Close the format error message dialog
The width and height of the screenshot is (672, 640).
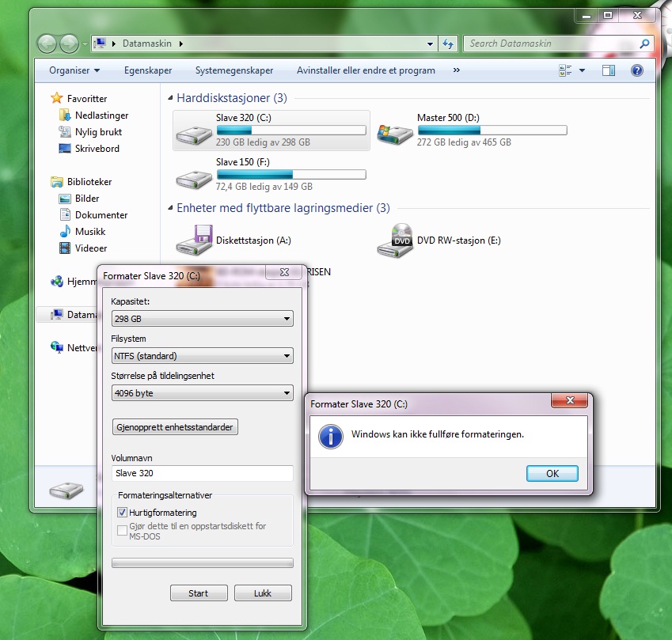coord(570,400)
